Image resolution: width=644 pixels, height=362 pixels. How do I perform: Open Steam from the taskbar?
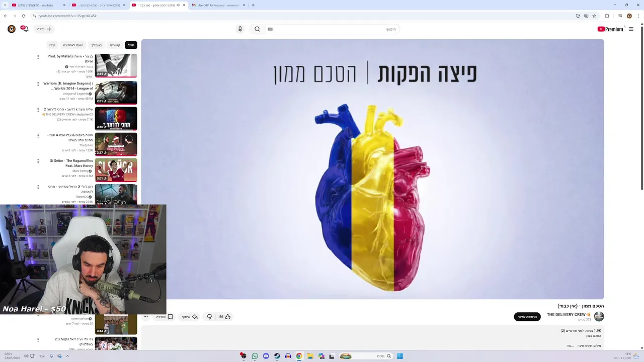[x=277, y=356]
